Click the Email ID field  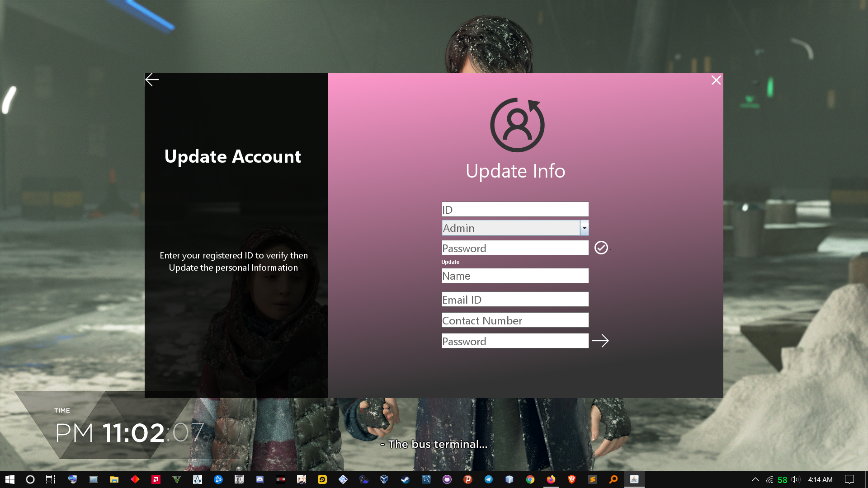tap(515, 299)
